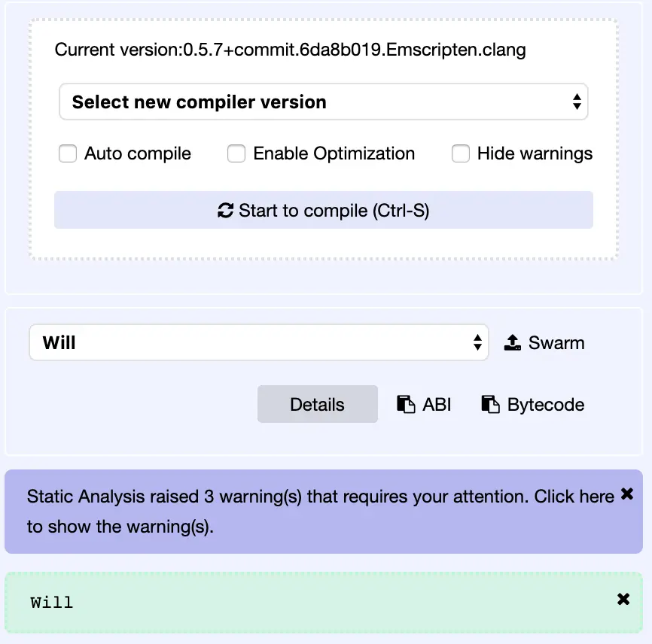Toggle Hide warnings
Screen dimensions: 652x644
[x=461, y=153]
